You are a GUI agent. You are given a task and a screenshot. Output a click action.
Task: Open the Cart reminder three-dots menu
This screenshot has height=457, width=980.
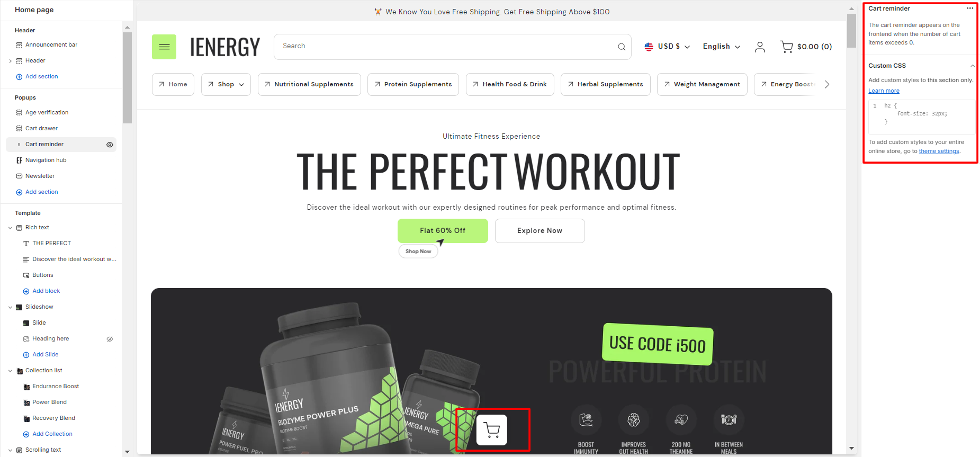(x=970, y=8)
